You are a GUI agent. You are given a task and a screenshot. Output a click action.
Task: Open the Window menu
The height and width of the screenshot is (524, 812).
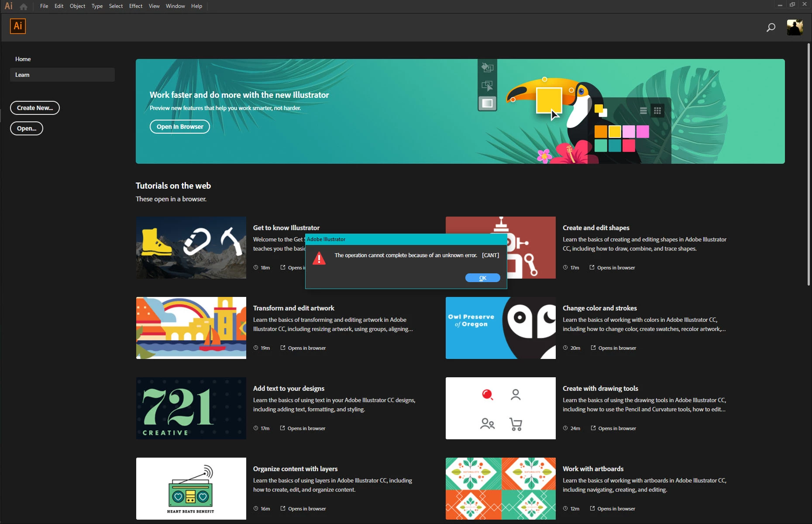(175, 6)
